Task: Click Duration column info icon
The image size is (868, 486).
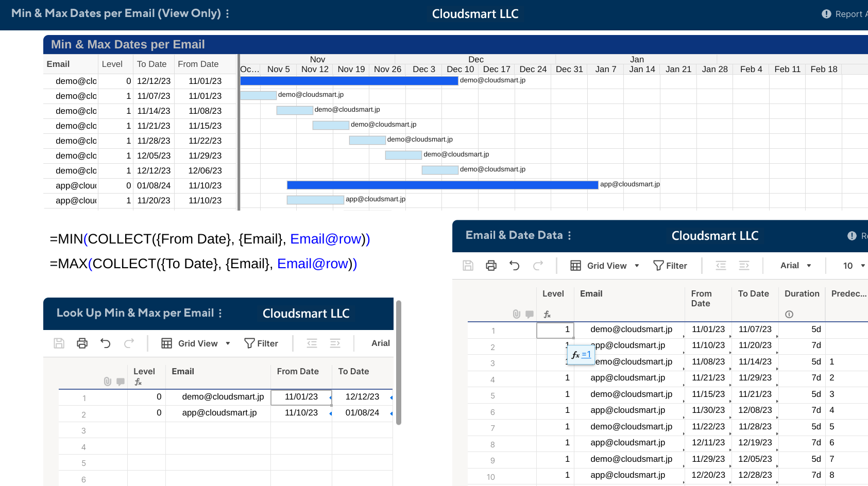Action: point(789,314)
